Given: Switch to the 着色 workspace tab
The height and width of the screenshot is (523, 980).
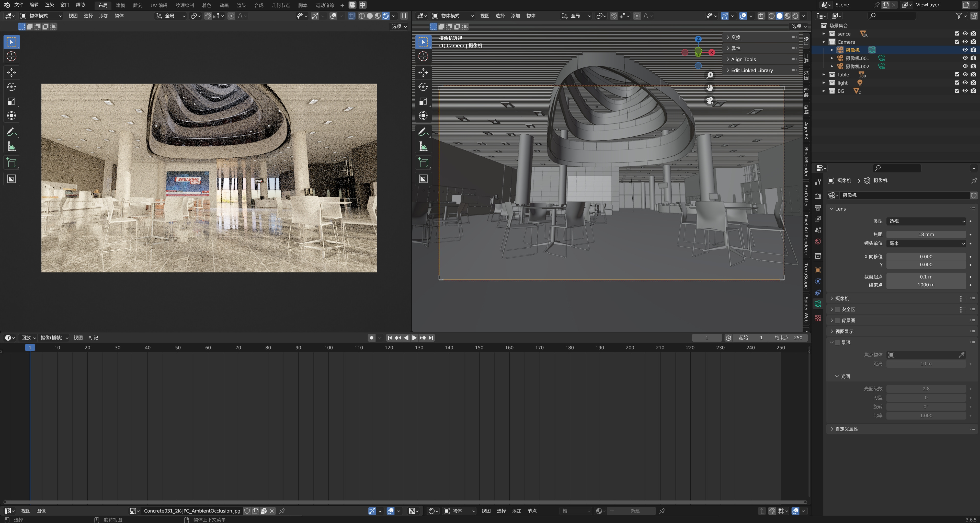Looking at the screenshot, I should point(207,5).
